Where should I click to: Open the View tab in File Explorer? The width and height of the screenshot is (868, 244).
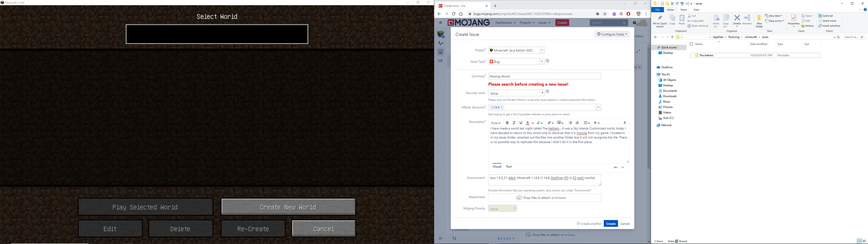(x=696, y=10)
